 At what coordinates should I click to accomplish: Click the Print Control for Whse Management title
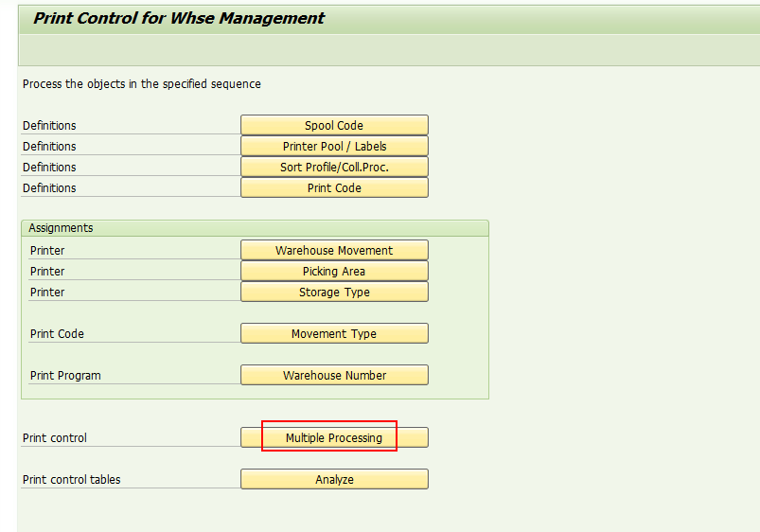[x=179, y=18]
